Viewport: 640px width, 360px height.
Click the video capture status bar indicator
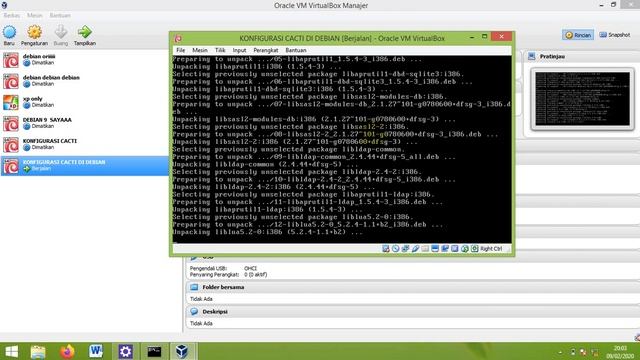point(444,249)
